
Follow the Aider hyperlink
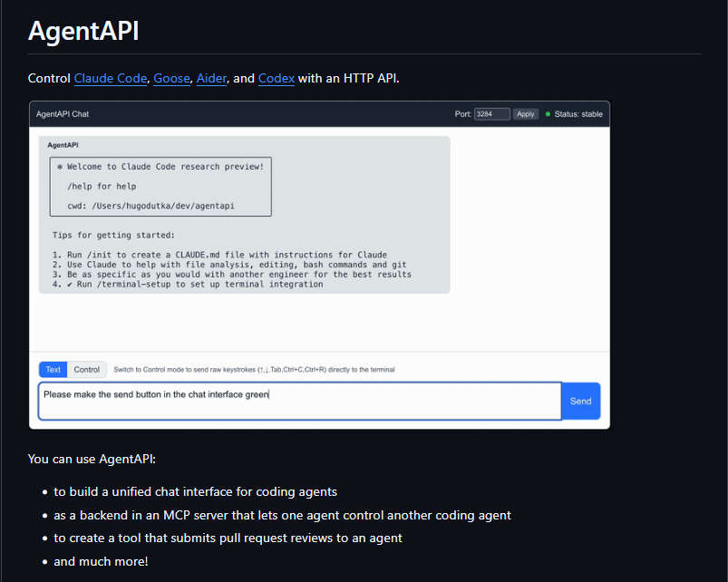click(211, 78)
